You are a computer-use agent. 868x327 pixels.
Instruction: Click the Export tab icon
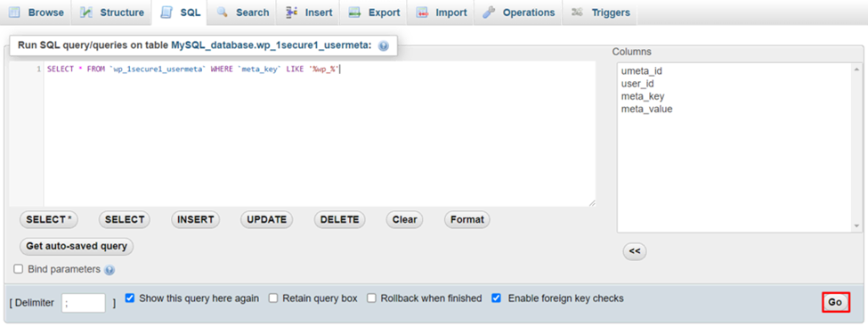click(x=355, y=12)
